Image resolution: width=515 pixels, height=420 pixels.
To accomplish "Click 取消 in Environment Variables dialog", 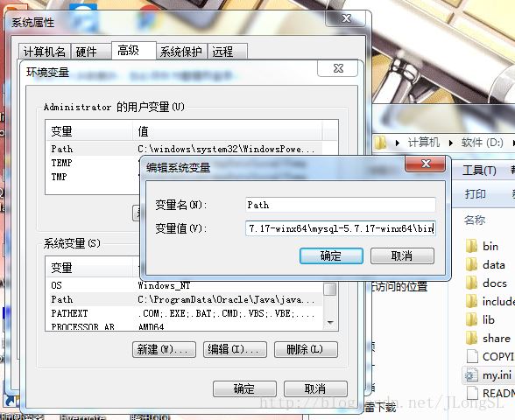I will point(315,388).
